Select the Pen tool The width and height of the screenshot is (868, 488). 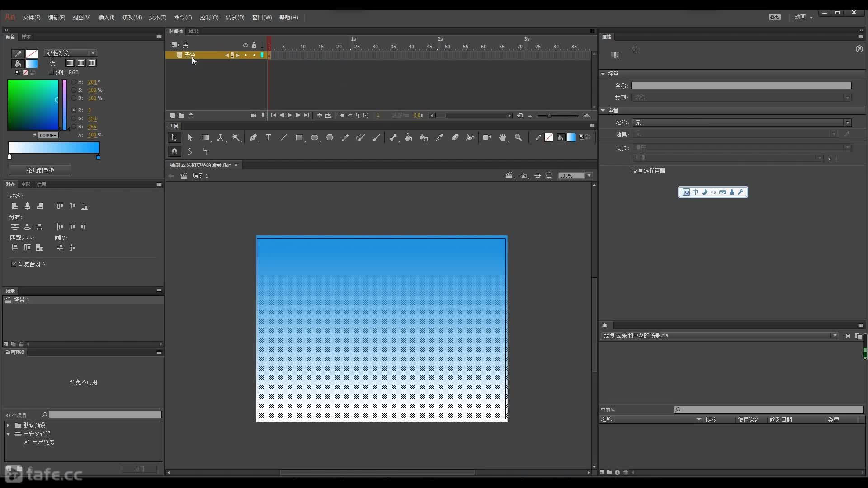point(253,137)
